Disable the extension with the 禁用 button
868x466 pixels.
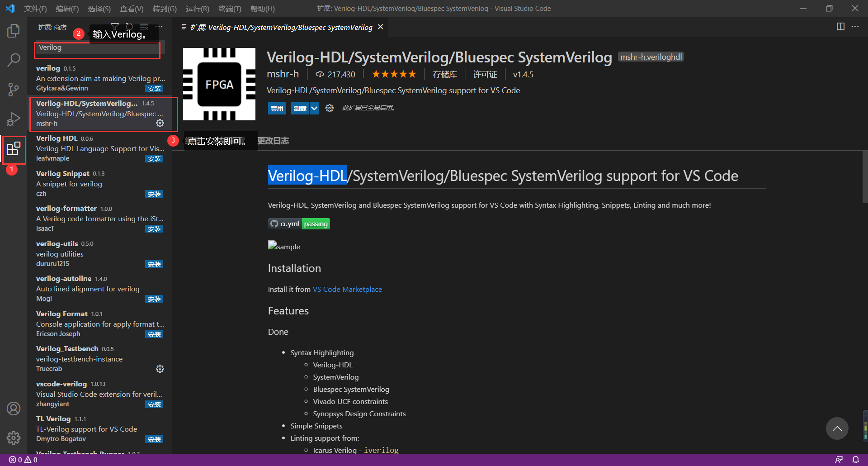pyautogui.click(x=277, y=108)
